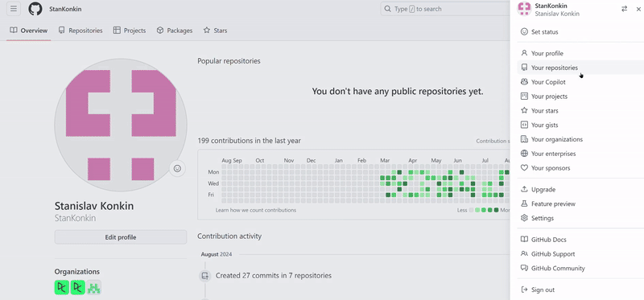Expand 'Created 27 commits in 7 repositories'

click(274, 276)
